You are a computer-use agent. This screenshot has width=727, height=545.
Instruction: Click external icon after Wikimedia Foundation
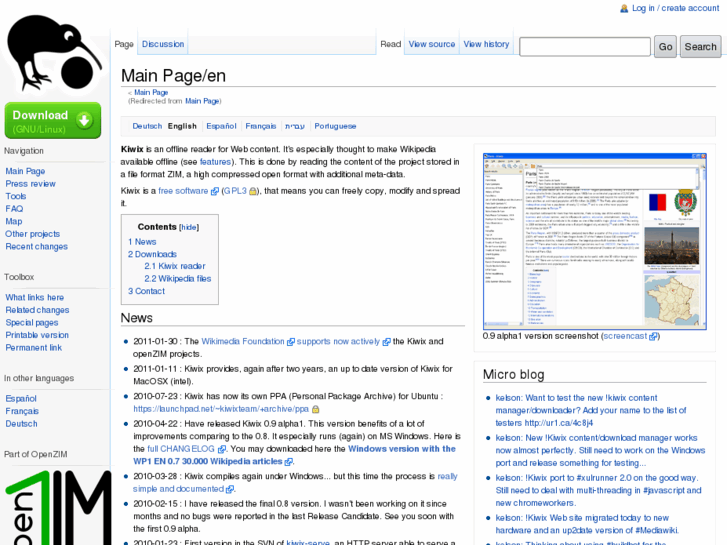coord(291,342)
